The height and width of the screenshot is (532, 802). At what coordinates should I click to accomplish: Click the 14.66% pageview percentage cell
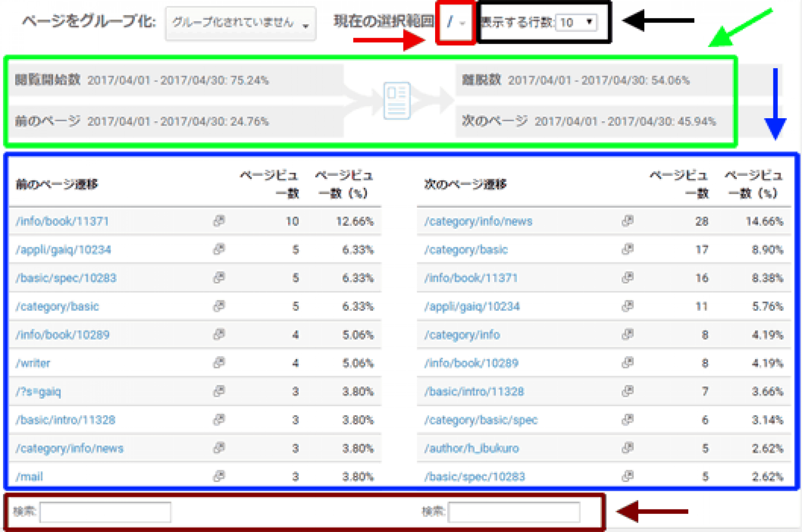764,221
